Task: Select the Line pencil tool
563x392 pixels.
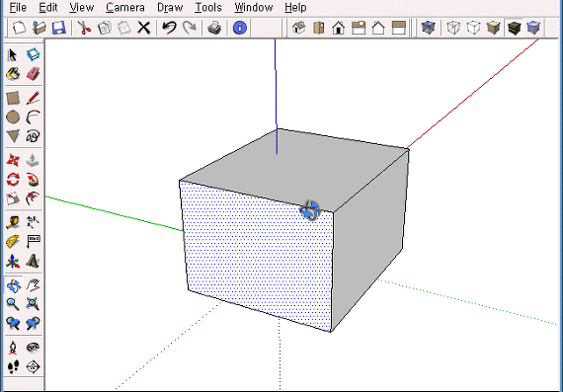Action: coord(33,98)
